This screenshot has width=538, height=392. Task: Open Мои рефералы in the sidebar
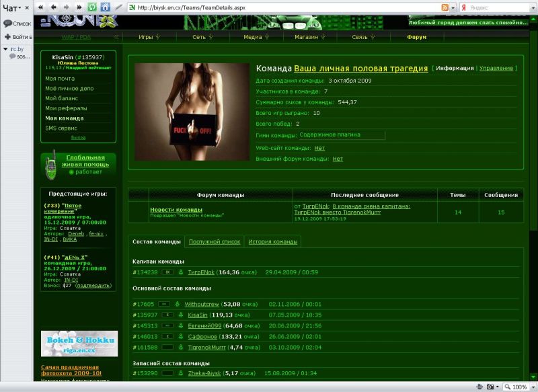click(66, 108)
